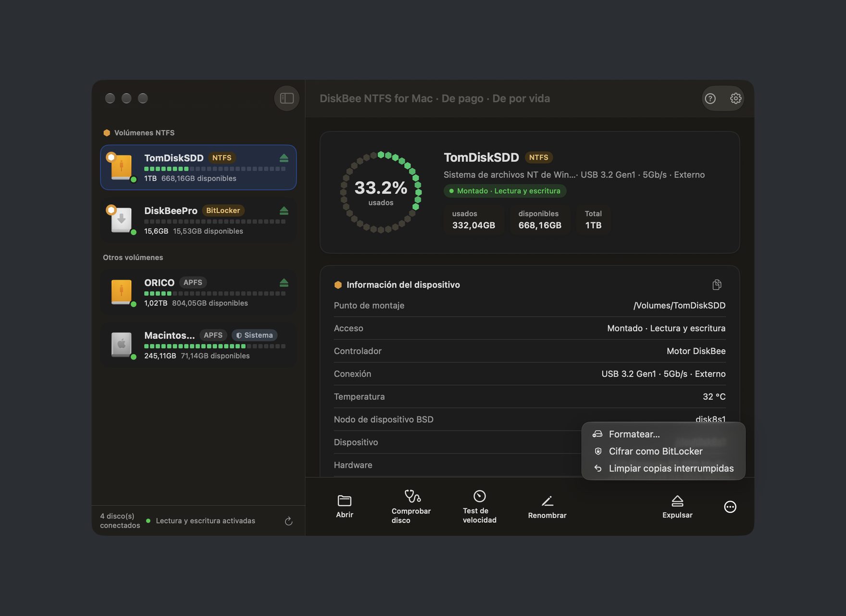Click Lectura y escritura activadas status

tap(205, 521)
